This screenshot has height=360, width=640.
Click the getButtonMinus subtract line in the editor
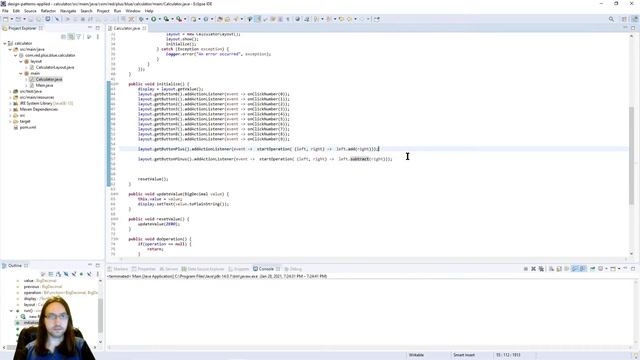(265, 159)
